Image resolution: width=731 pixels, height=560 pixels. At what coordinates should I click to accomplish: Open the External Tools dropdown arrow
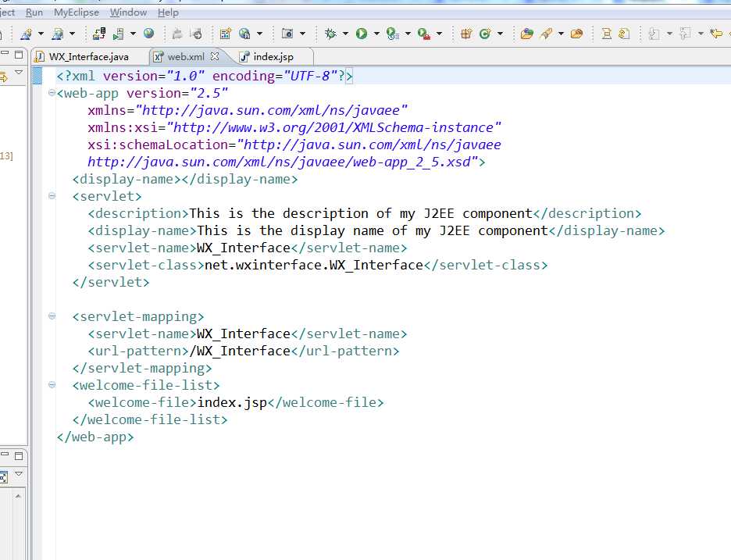[x=439, y=34]
